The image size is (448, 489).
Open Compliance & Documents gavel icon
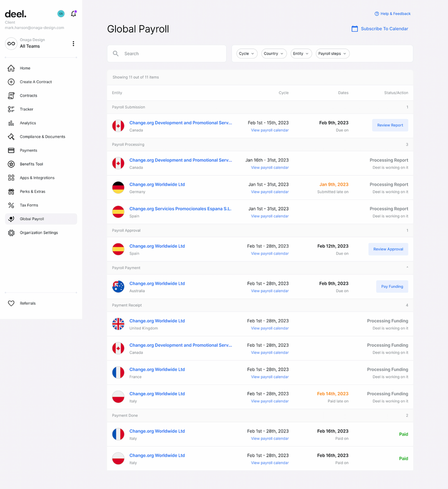pyautogui.click(x=11, y=137)
